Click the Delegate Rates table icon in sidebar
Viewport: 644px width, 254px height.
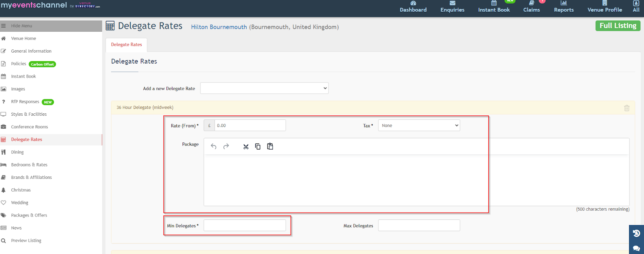pos(3,139)
